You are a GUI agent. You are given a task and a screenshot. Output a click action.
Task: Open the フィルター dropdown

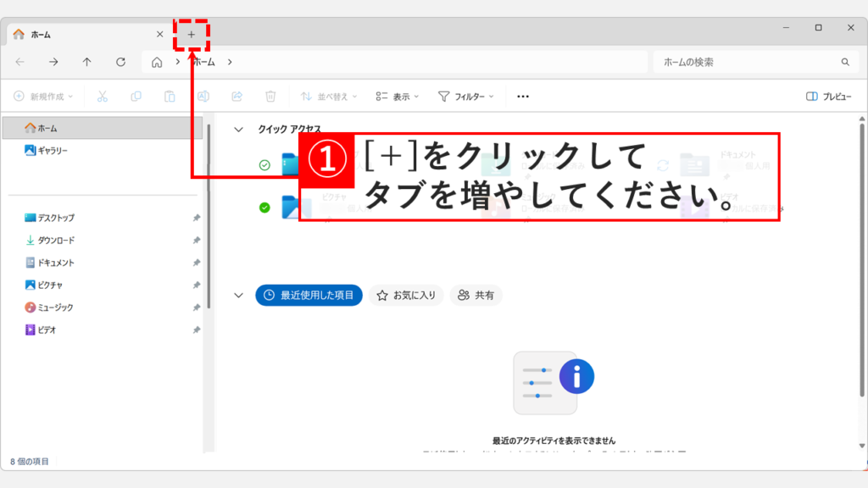point(465,97)
